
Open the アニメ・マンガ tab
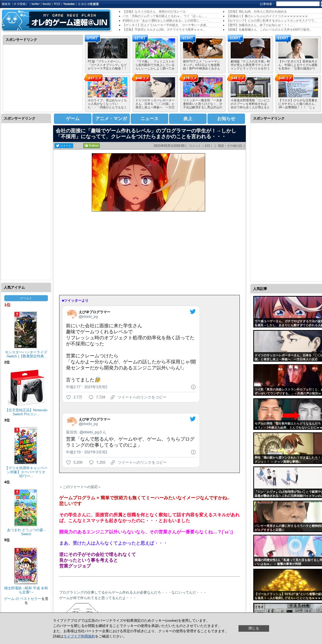pyautogui.click(x=111, y=119)
